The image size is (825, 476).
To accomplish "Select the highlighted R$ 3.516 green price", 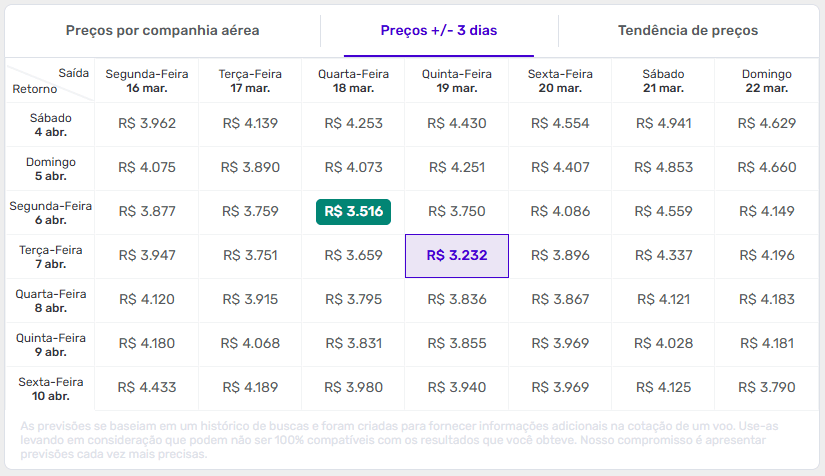I will [353, 211].
